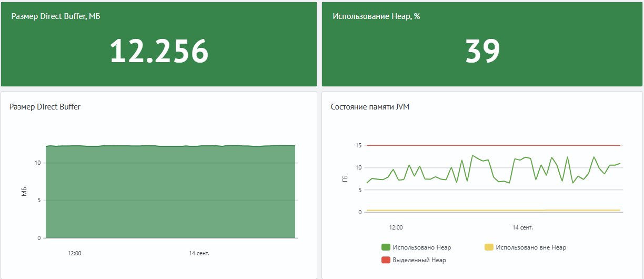The image size is (644, 279).
Task: Click the 5 tick on JVM memory chart
Action: [359, 190]
